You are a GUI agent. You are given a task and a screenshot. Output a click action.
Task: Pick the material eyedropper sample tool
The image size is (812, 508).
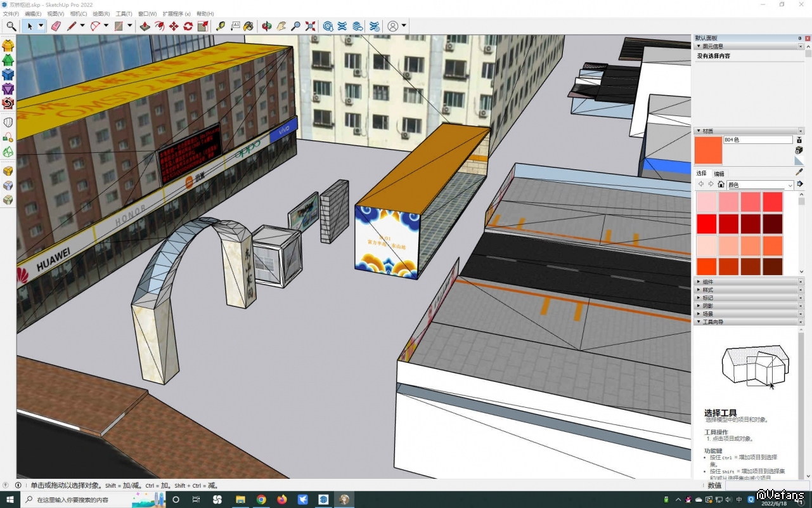coord(799,172)
